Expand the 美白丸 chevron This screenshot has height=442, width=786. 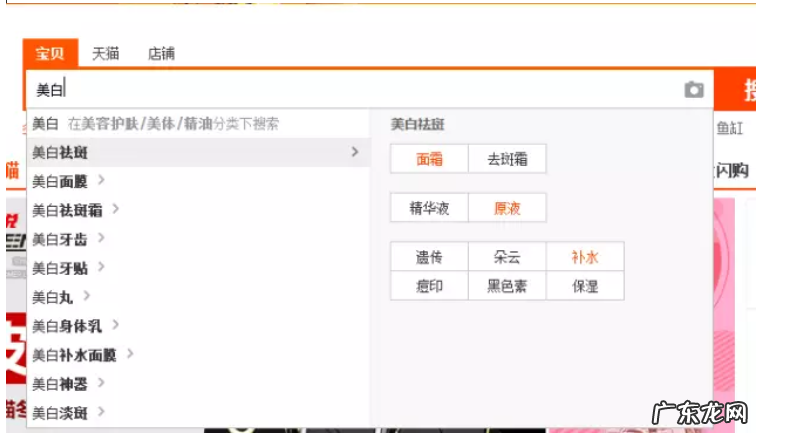tap(87, 296)
